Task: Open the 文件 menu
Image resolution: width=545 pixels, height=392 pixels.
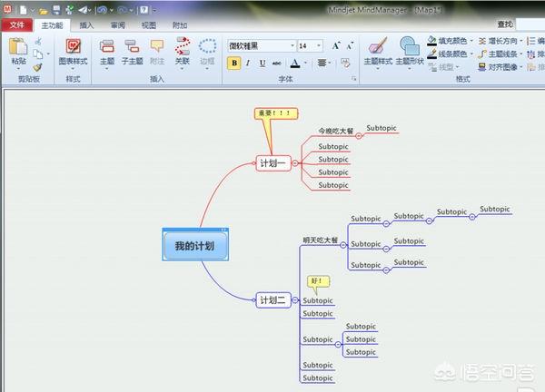Action: (x=17, y=25)
